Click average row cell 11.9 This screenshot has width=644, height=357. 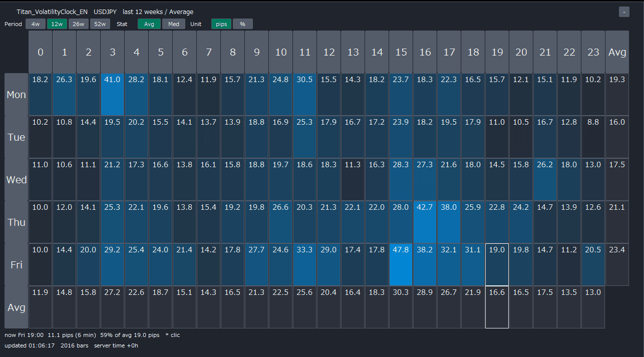point(41,307)
